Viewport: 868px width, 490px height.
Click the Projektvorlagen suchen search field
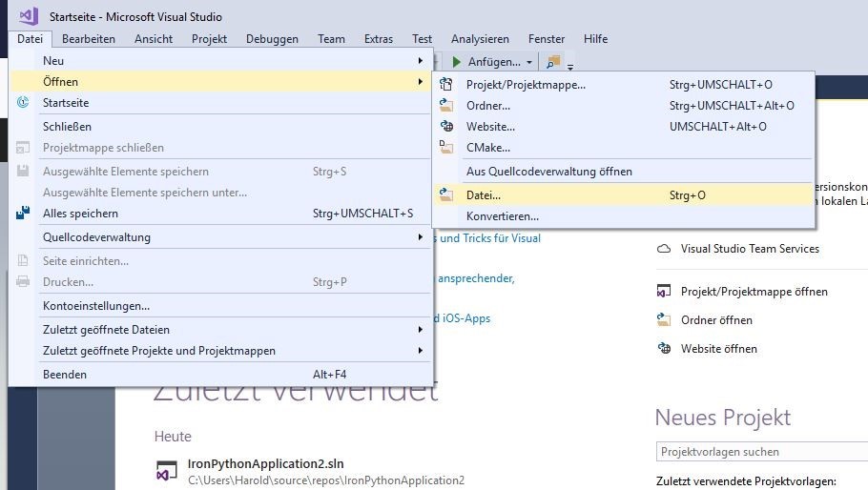coord(758,452)
